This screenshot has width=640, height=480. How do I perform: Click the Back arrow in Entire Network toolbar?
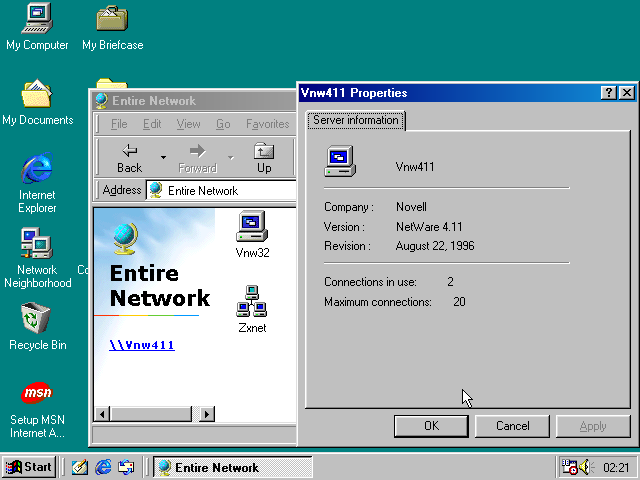click(x=129, y=158)
